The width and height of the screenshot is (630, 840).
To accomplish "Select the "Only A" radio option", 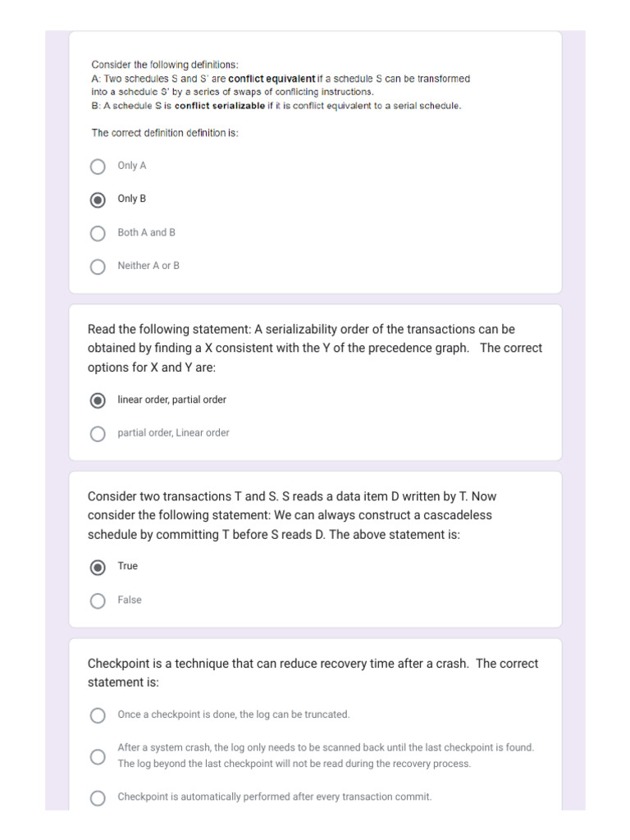I will point(98,167).
